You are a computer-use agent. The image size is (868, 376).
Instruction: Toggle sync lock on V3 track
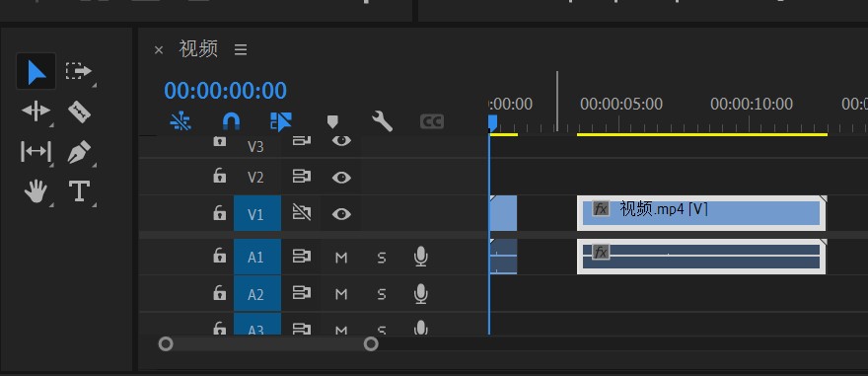[301, 141]
